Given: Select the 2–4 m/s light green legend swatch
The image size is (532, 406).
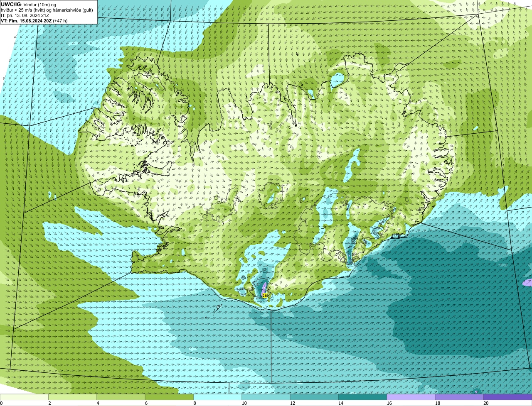Looking at the screenshot, I should coord(72,397).
